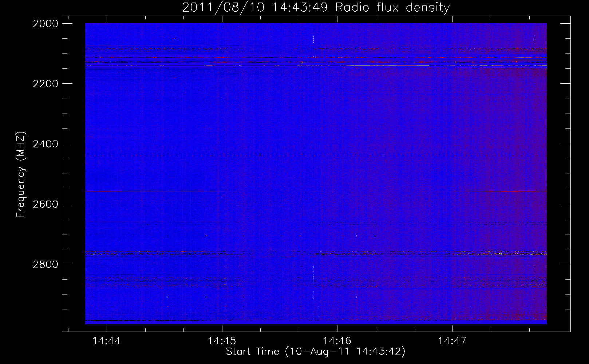Click the 2800 frequency tick label
This screenshot has height=364, width=589.
(x=46, y=264)
